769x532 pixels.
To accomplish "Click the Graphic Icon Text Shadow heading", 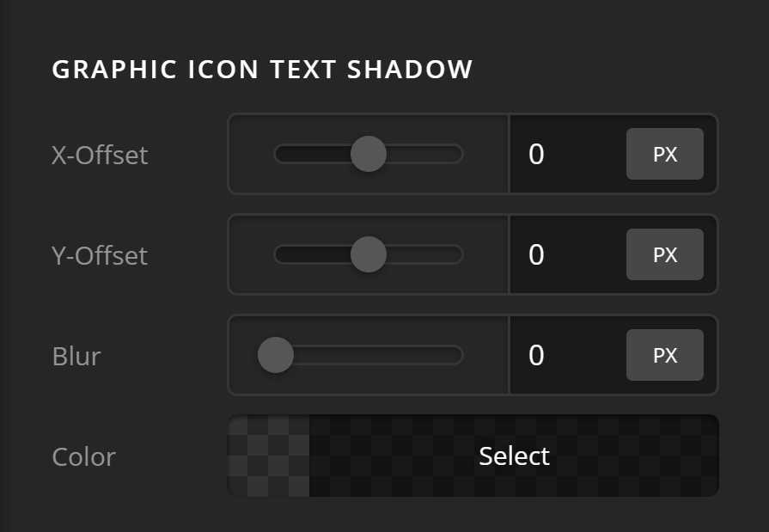I will pos(263,69).
